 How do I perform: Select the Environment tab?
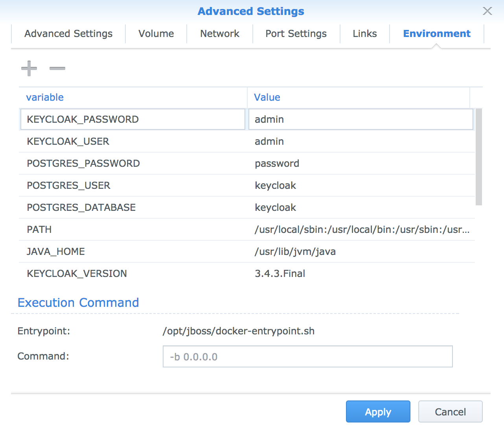(437, 34)
